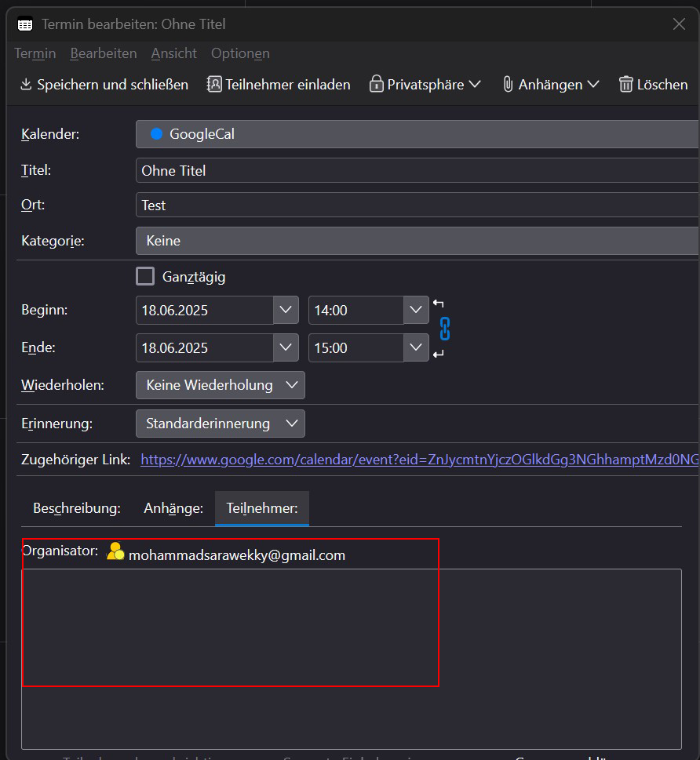Click the calendar window icon in title bar
700x760 pixels.
[25, 24]
